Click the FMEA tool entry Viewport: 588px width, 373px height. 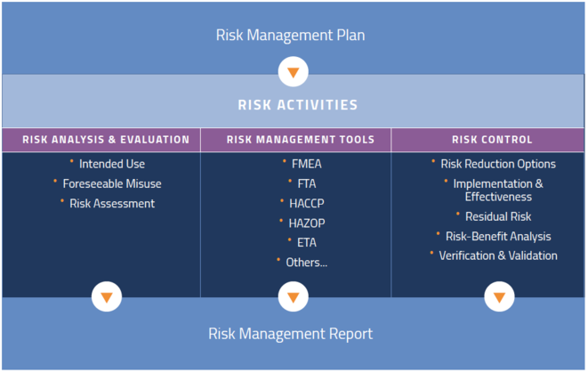click(x=300, y=164)
